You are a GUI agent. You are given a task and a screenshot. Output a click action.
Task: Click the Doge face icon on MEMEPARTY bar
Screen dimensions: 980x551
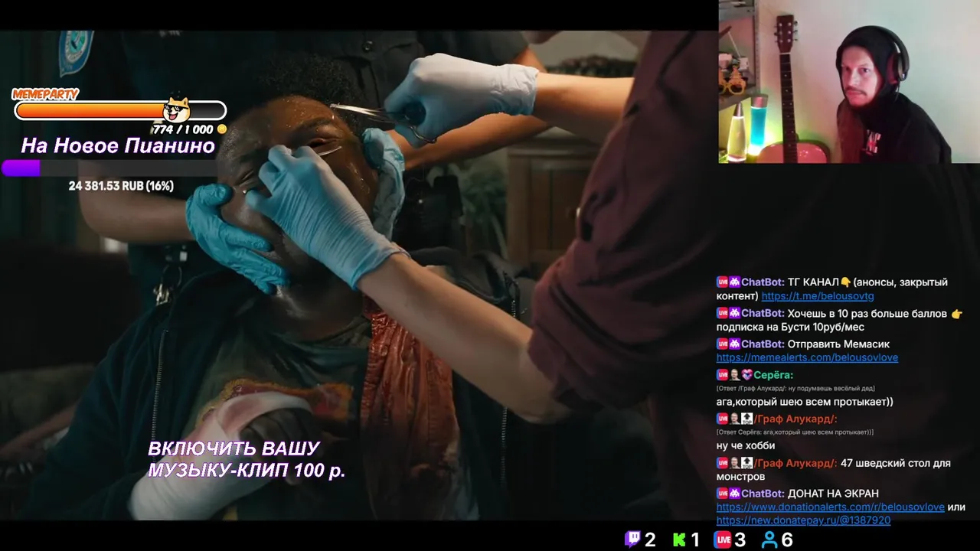(x=177, y=109)
